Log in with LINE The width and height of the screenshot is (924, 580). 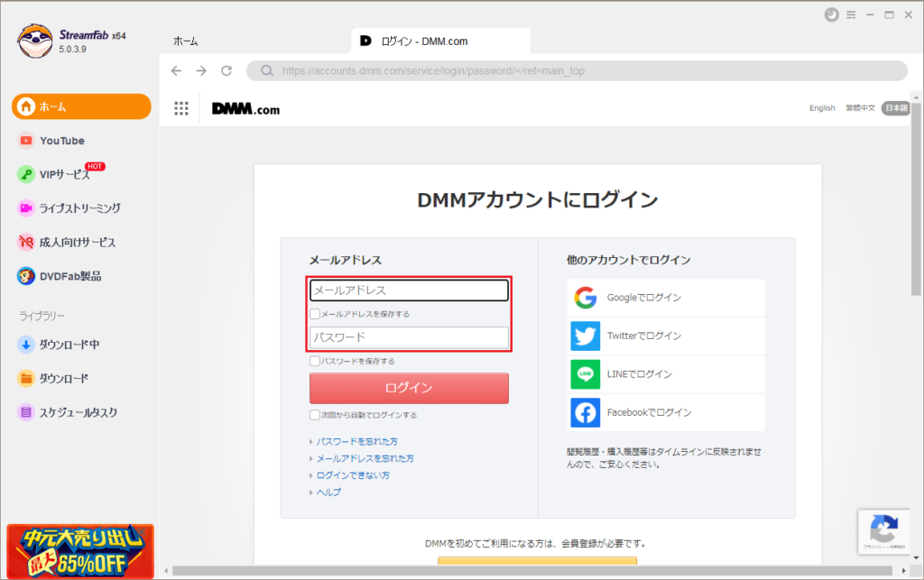point(666,374)
